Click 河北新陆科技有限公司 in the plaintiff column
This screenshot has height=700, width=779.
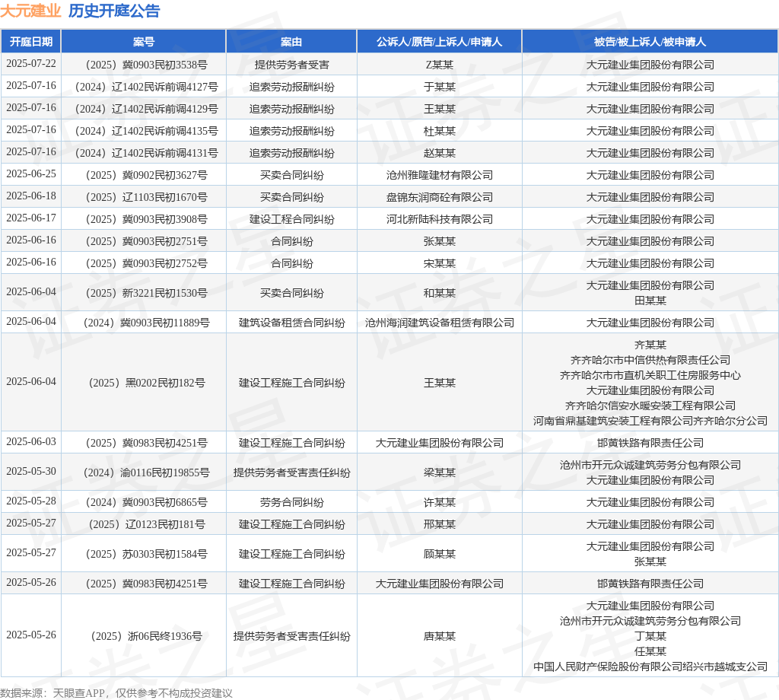point(439,219)
